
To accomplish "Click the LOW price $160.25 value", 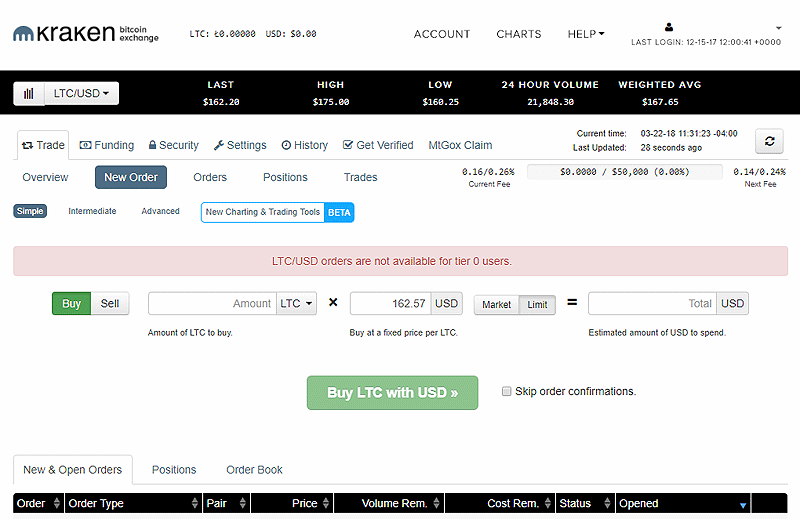I will coord(440,102).
